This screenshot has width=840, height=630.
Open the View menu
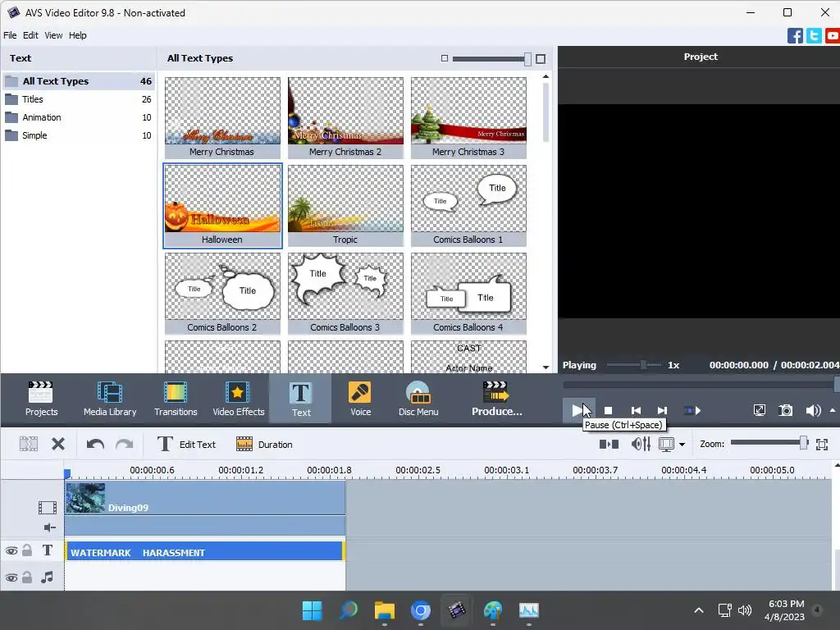point(53,35)
